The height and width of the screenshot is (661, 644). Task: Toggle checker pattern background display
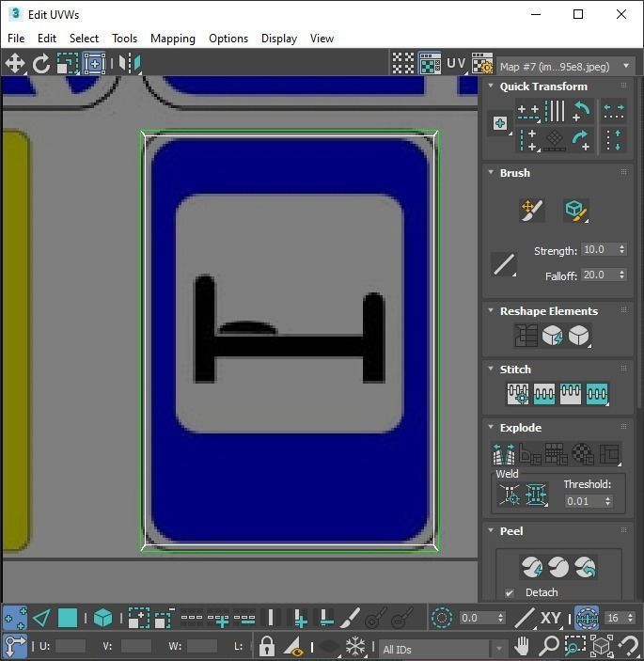coord(430,64)
